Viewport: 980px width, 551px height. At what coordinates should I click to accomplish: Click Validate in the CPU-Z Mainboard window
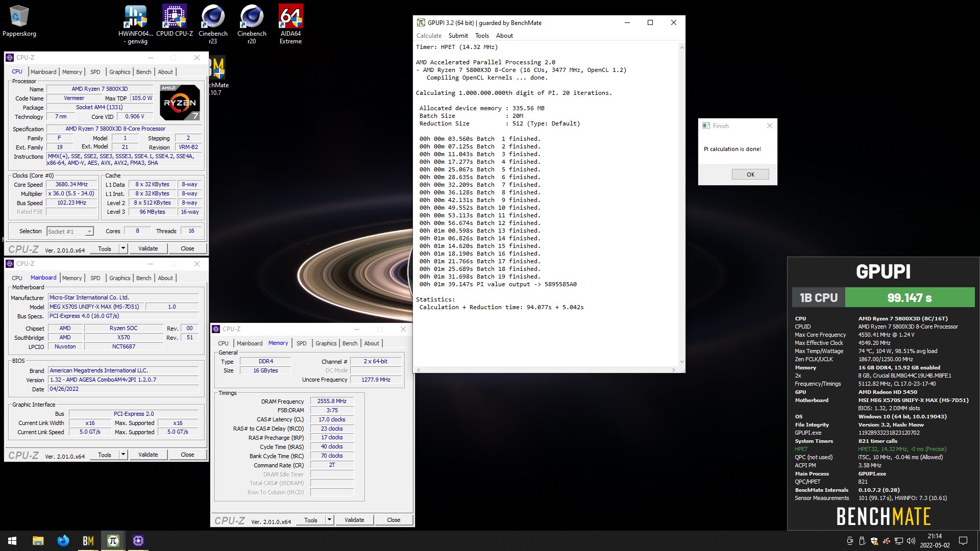click(148, 455)
